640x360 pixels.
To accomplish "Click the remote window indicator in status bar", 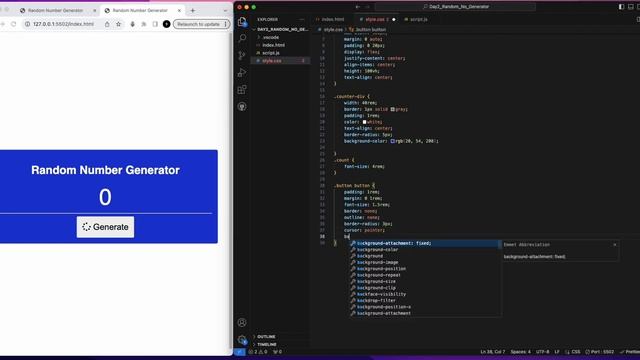I will 240,352.
